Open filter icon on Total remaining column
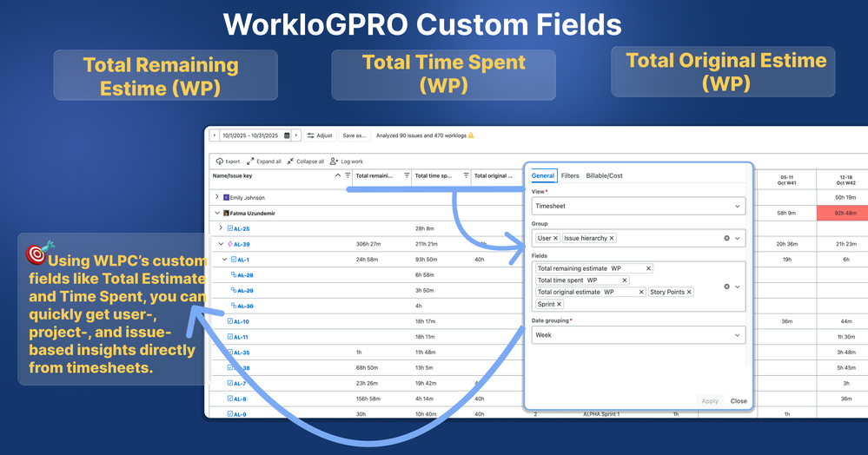Image resolution: width=868 pixels, height=455 pixels. [407, 175]
